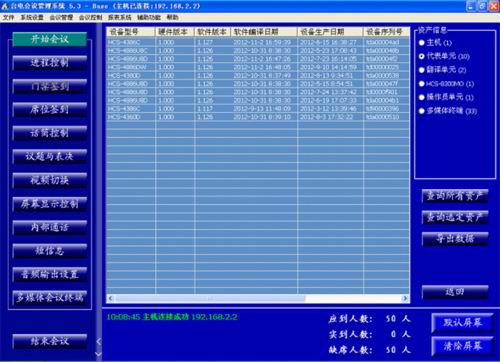Click the table's left scroll arrow
The height and width of the screenshot is (362, 500).
tap(111, 298)
